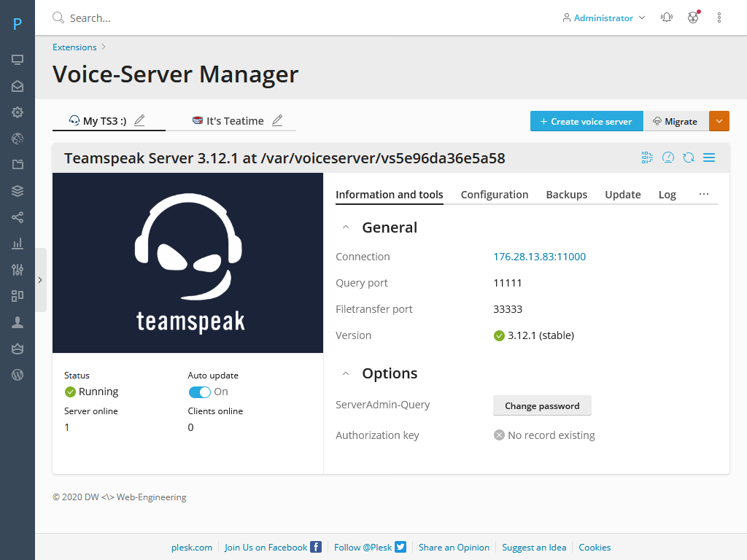Collapse the Options section

click(345, 373)
